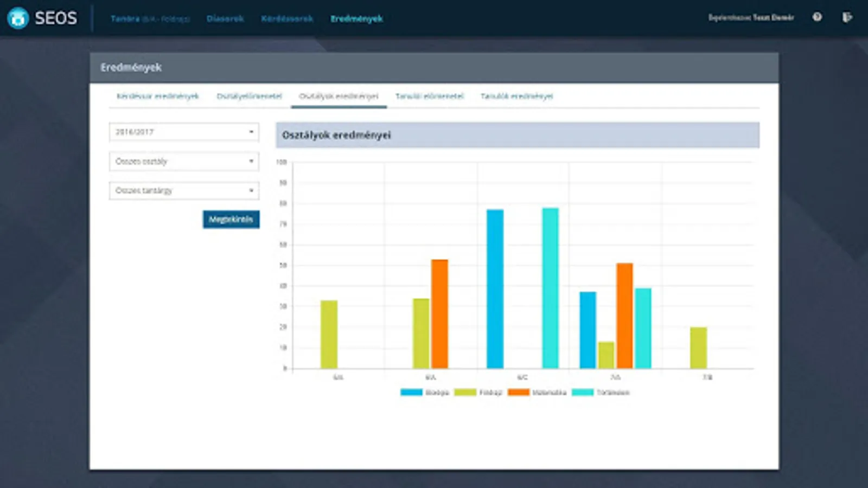
Task: Click the Megtekintés button
Action: click(231, 219)
